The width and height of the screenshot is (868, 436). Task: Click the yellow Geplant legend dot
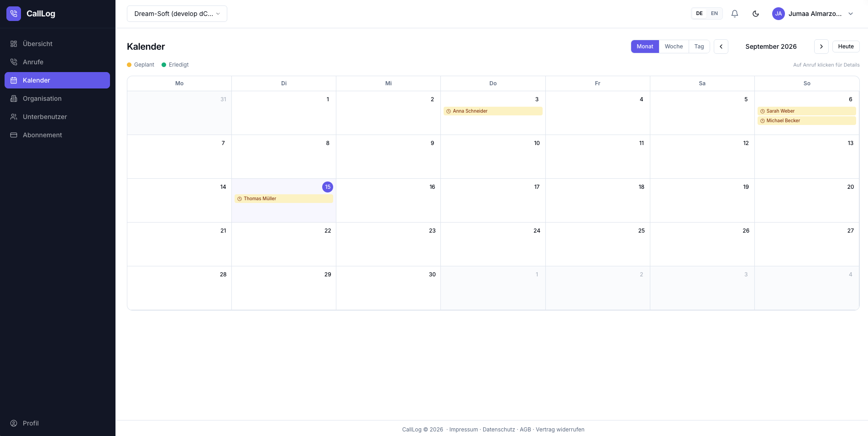coord(129,65)
